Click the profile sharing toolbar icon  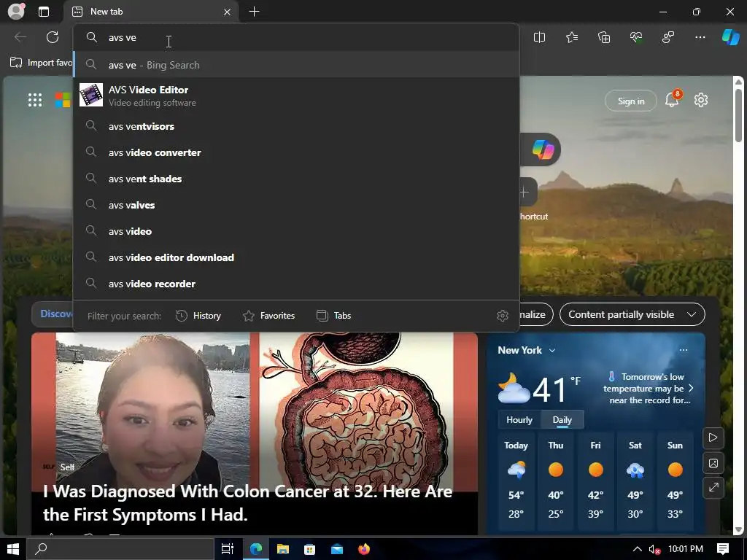(x=668, y=37)
